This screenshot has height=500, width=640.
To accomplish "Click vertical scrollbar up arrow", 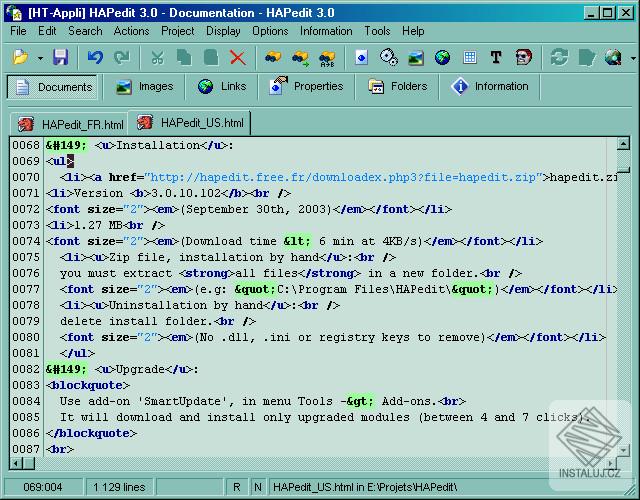I will point(623,144).
